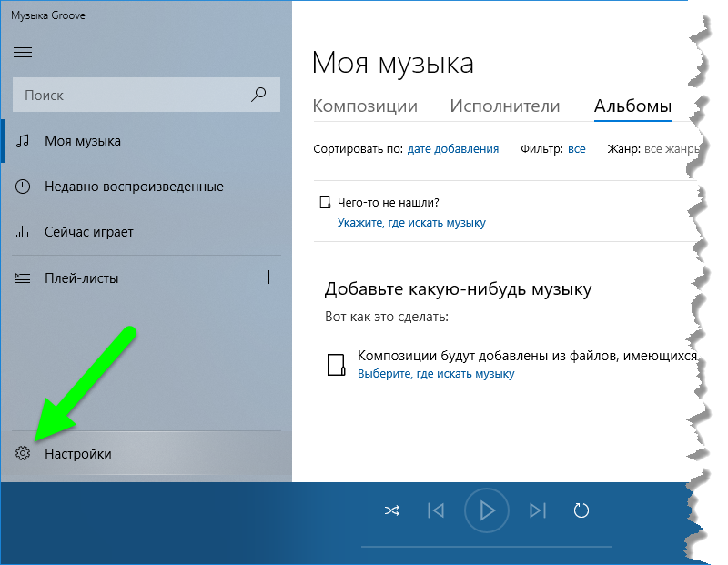
Task: Click Укажите, где искать музыку link
Action: tap(411, 223)
